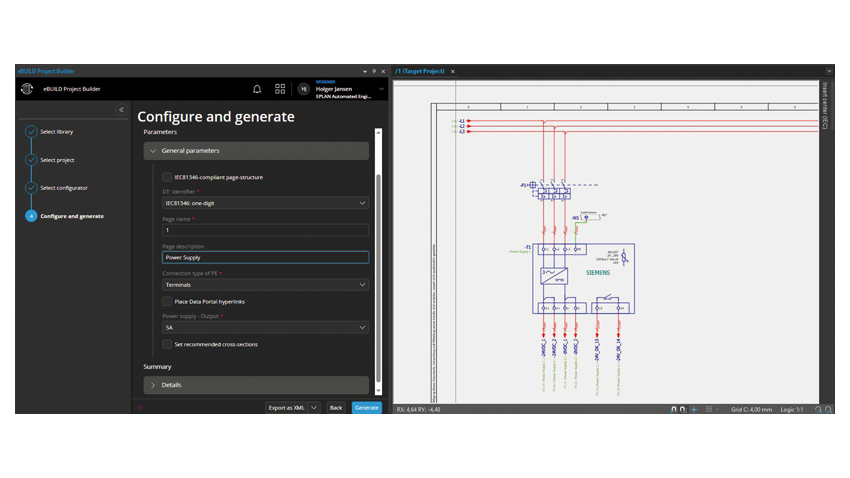Click the first magnifier zoom icon

click(818, 410)
